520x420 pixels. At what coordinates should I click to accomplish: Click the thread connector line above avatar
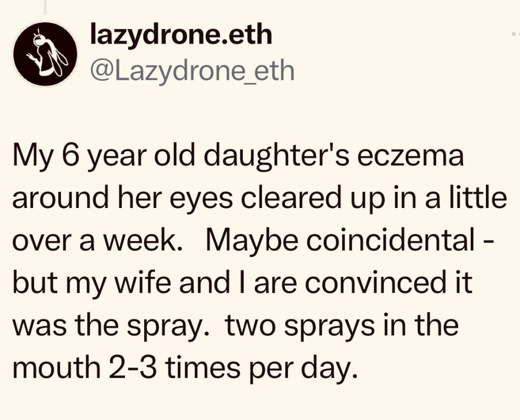(x=45, y=7)
